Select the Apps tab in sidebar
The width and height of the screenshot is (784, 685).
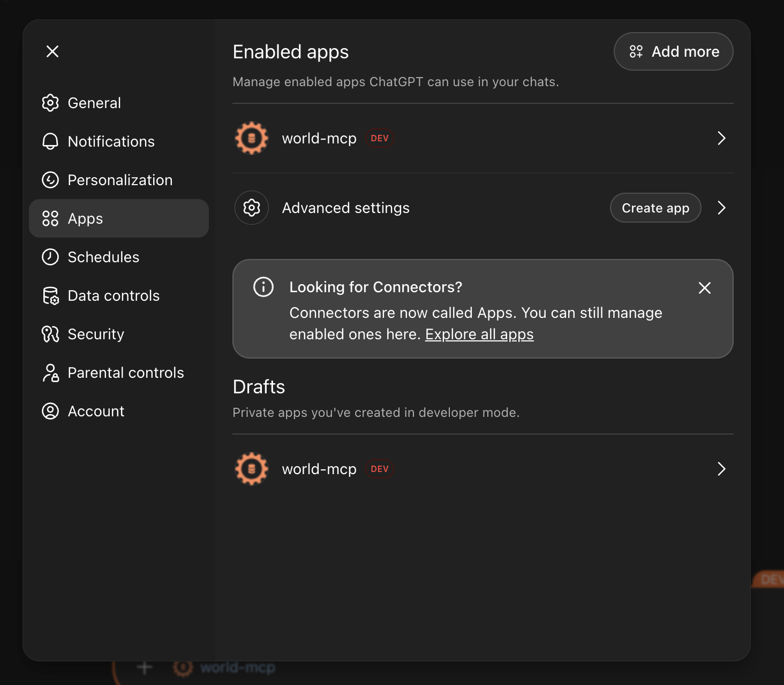pos(118,218)
